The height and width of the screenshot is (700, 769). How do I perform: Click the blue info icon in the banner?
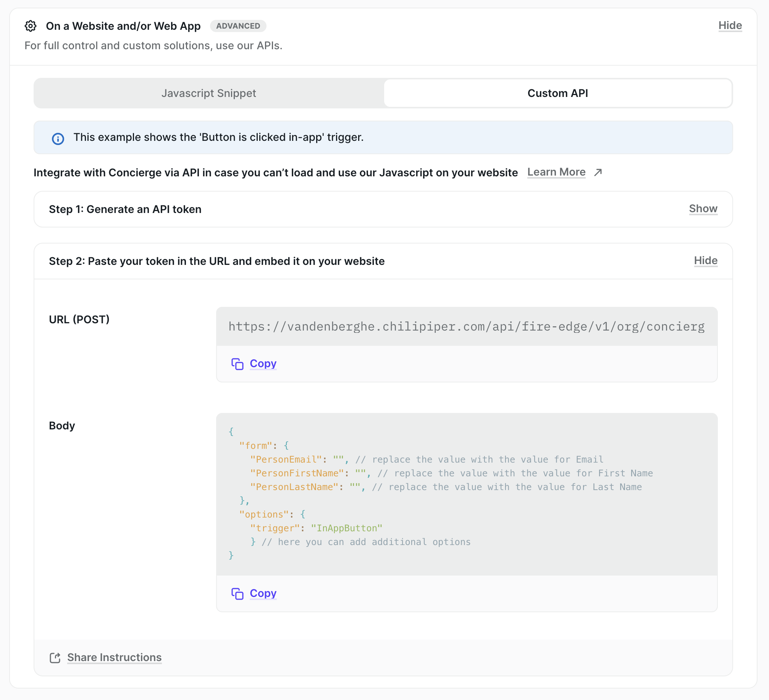pos(58,139)
